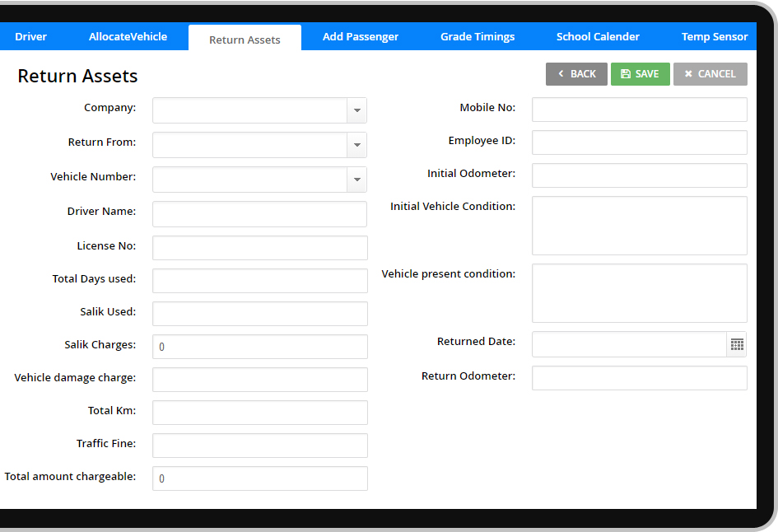Open the School Calender tab

pyautogui.click(x=598, y=36)
